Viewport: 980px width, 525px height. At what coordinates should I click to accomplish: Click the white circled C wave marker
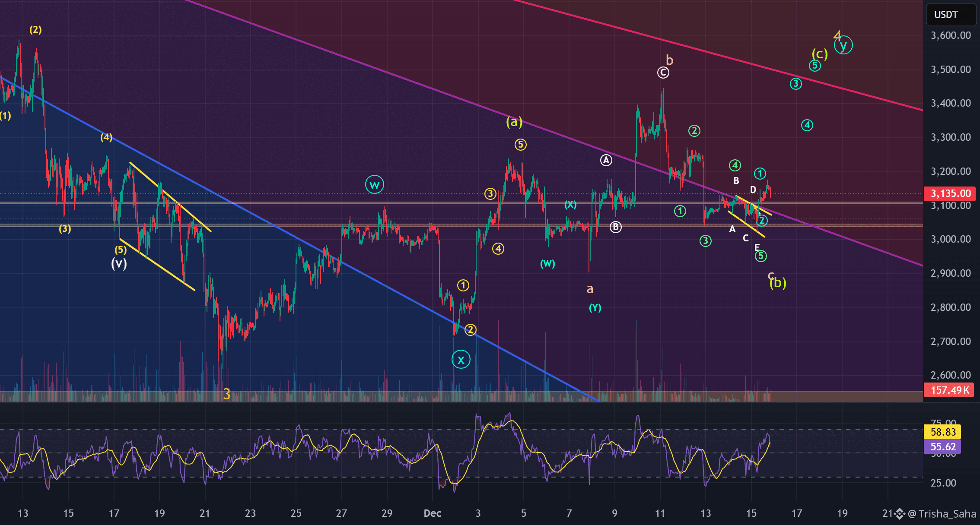click(x=663, y=73)
